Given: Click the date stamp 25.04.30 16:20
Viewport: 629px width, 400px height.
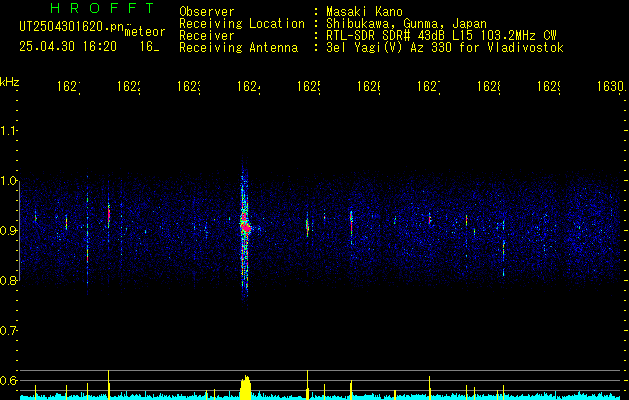Looking at the screenshot, I should [x=68, y=47].
